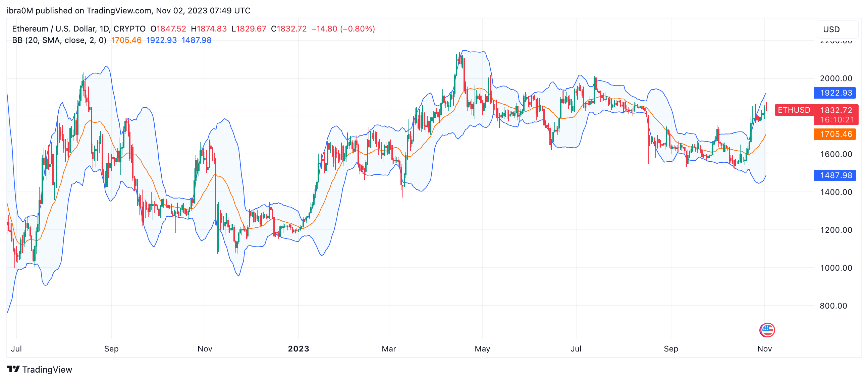Screen dimensions: 868x381
Task: Select the BB (20, SMA, close, 2, 0) indicator legend
Action: pyautogui.click(x=59, y=41)
